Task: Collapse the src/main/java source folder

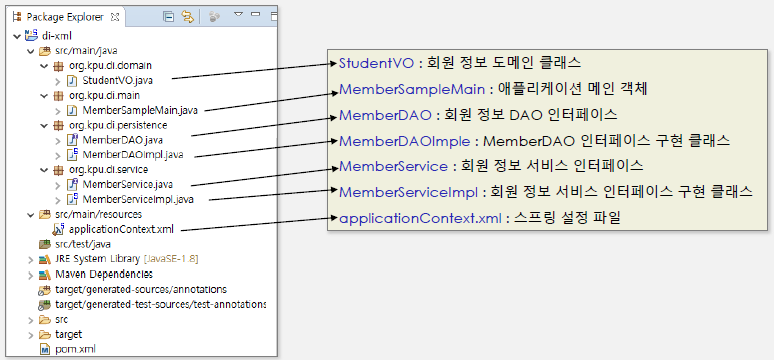Action: [x=32, y=50]
